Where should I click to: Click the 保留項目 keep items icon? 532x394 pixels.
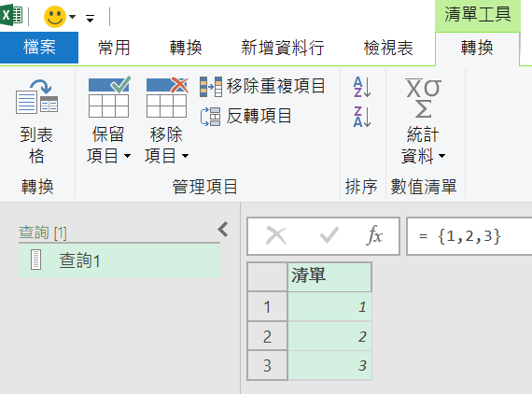pos(109,97)
